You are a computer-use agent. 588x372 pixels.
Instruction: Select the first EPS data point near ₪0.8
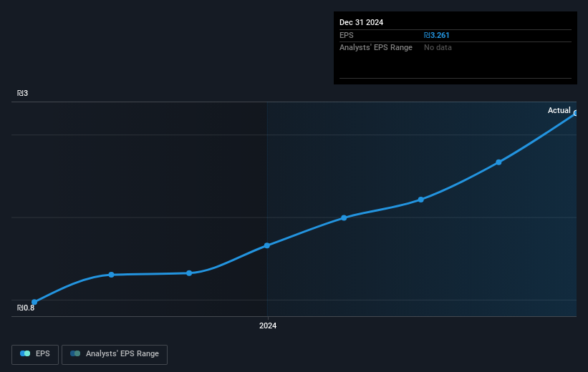tap(34, 302)
